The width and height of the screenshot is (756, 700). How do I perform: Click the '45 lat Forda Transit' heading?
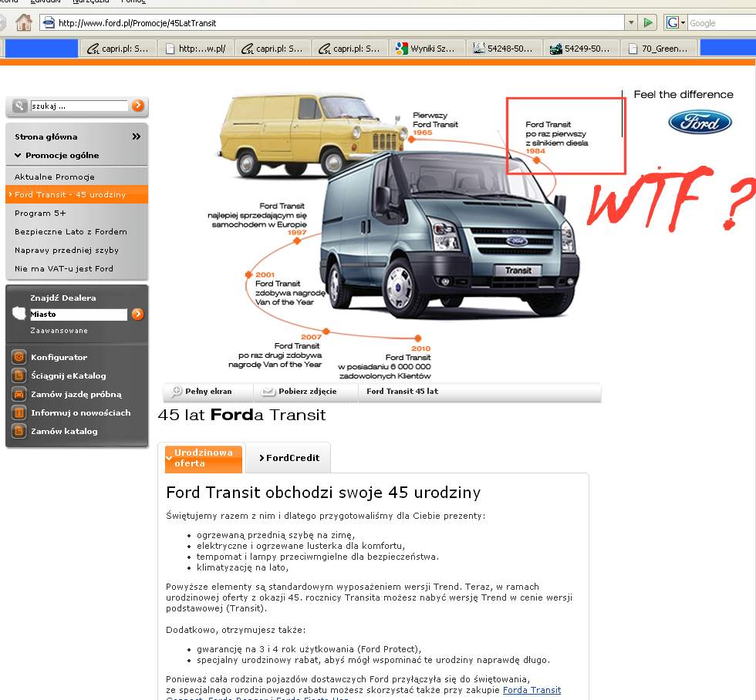[241, 415]
